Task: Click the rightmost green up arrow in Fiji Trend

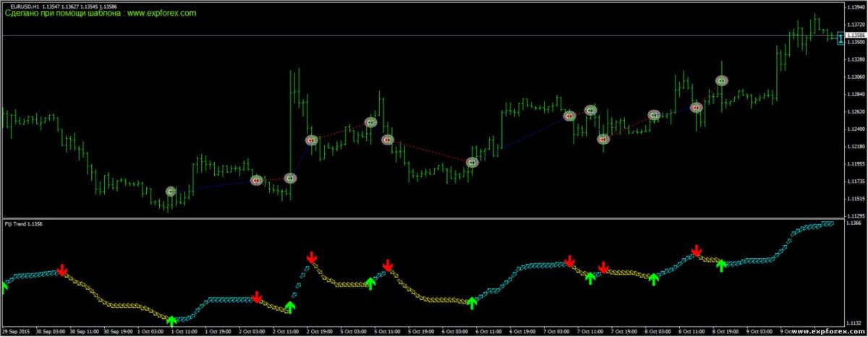Action: 720,265
